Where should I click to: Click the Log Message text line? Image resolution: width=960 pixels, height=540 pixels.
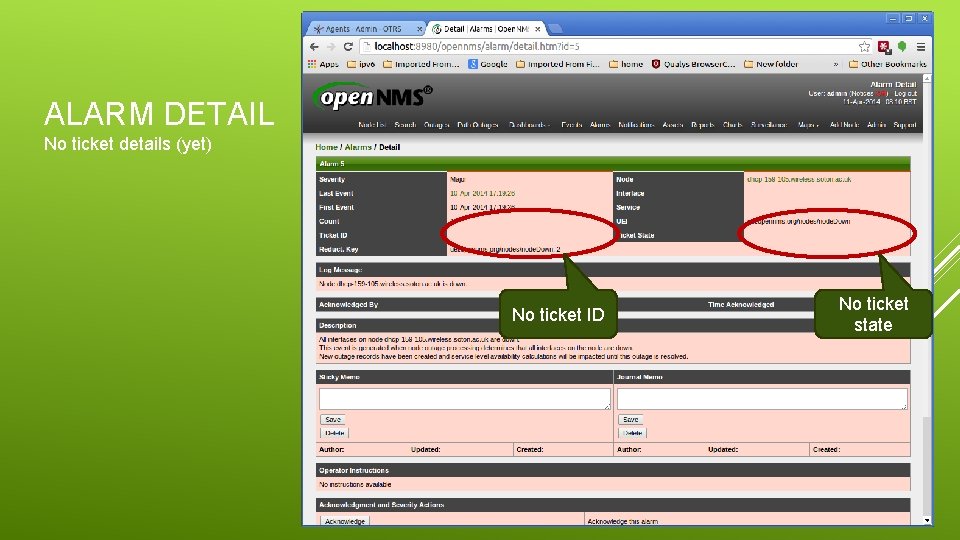point(392,284)
